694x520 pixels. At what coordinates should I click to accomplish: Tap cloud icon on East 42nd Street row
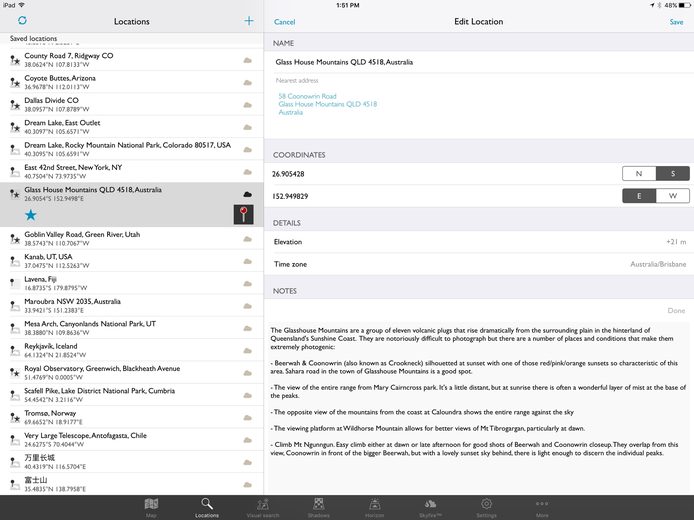pos(247,172)
